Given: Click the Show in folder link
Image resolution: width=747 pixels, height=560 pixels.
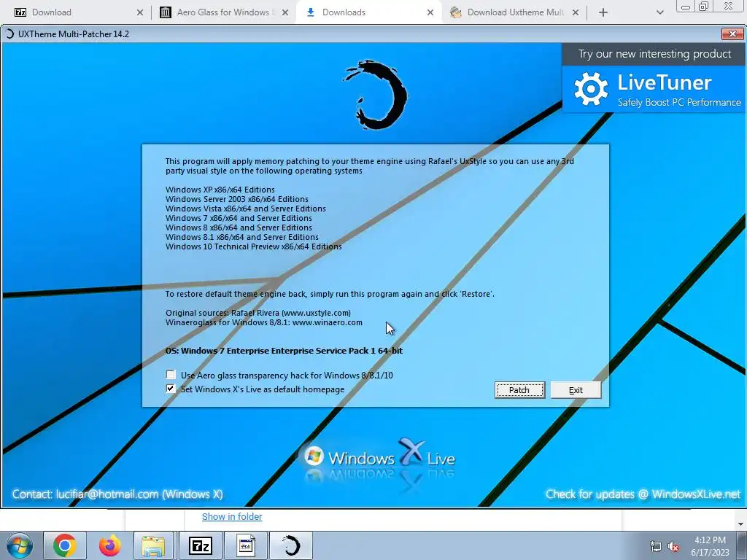Looking at the screenshot, I should pyautogui.click(x=232, y=517).
